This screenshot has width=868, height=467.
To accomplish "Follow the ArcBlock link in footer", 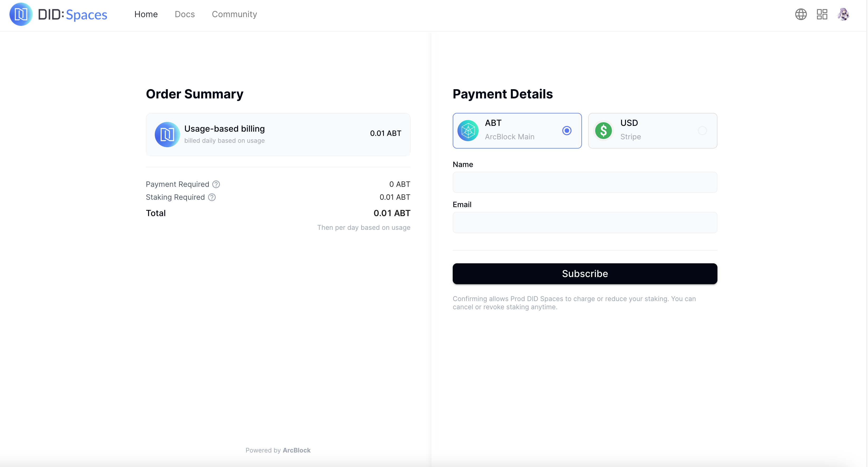I will point(297,450).
